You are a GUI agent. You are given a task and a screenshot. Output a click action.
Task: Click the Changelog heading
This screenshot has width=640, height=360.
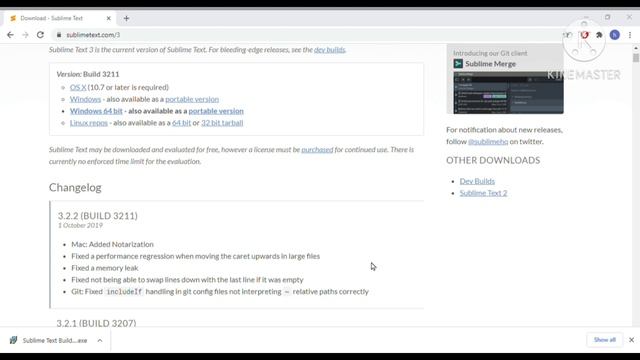coord(75,188)
